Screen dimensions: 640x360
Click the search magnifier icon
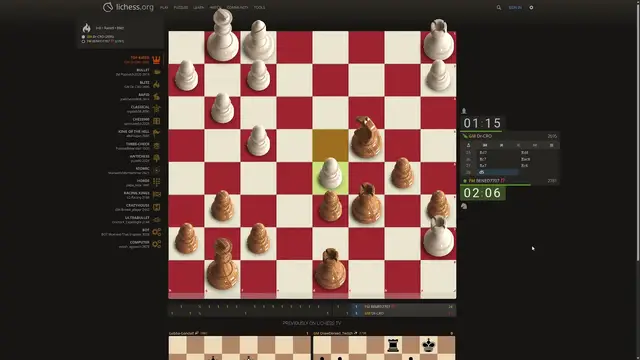[x=499, y=7]
